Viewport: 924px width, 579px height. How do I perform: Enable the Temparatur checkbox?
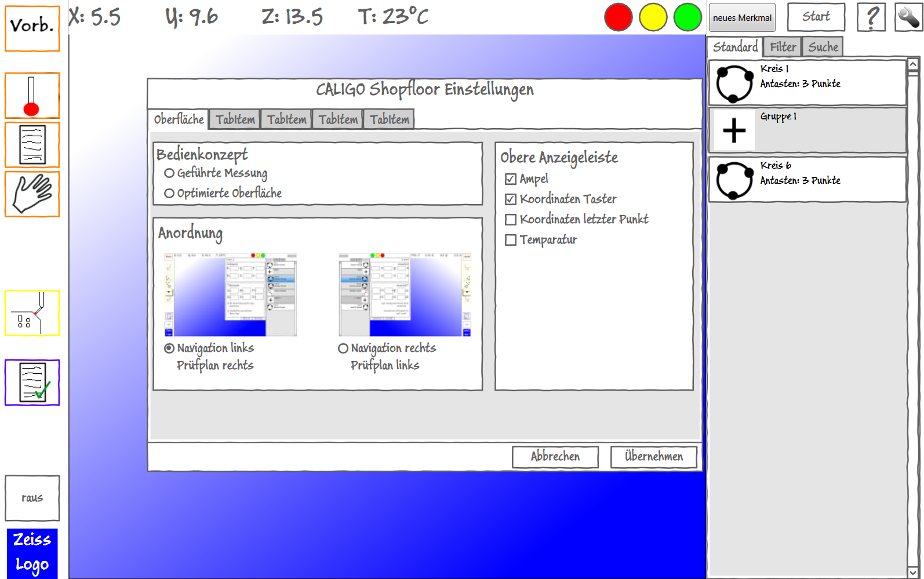click(511, 240)
